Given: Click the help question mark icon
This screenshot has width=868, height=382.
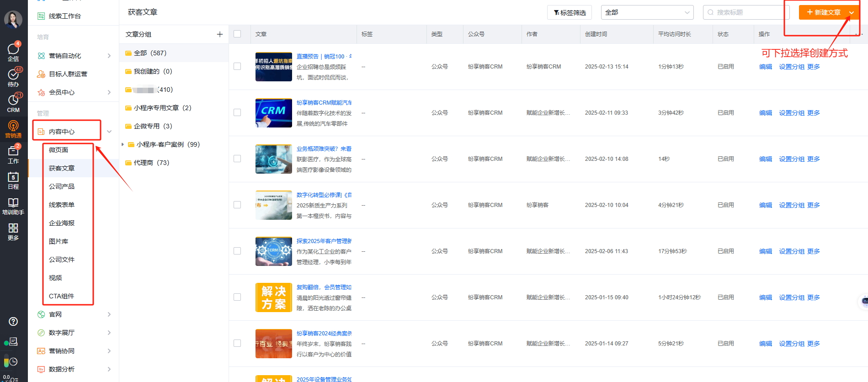Looking at the screenshot, I should coord(13,321).
